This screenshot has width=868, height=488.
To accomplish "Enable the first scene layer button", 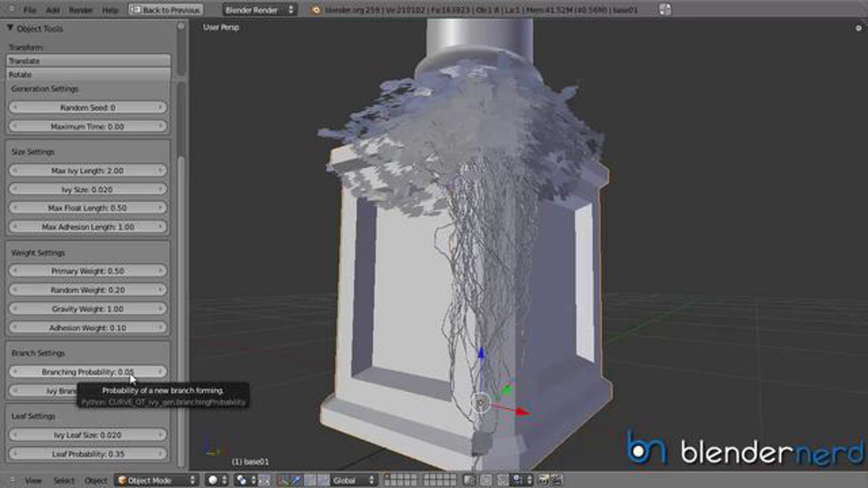I will coord(388,477).
